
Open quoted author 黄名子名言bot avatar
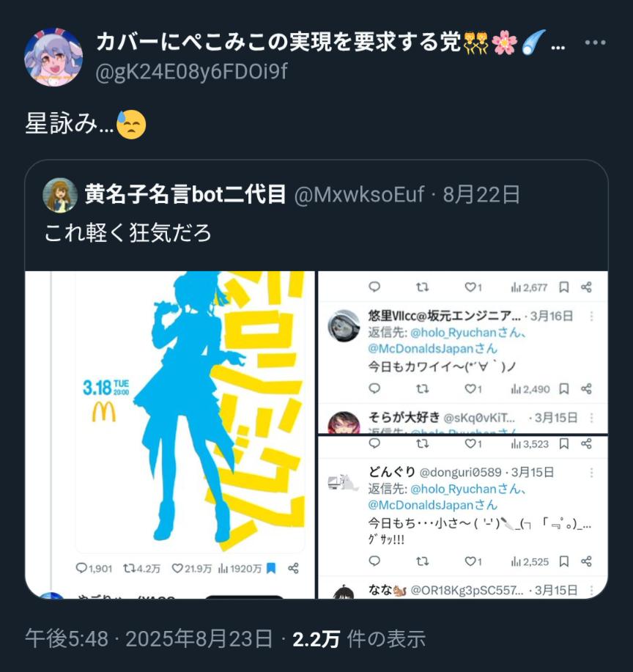[x=60, y=195]
